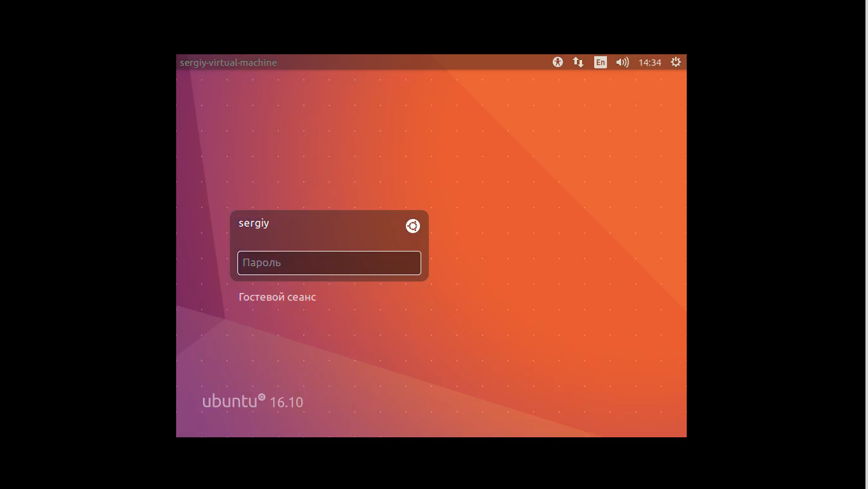Viewport: 868px width, 489px height.
Task: Click the sergiy-virtual-machine hostname label
Action: [x=228, y=63]
